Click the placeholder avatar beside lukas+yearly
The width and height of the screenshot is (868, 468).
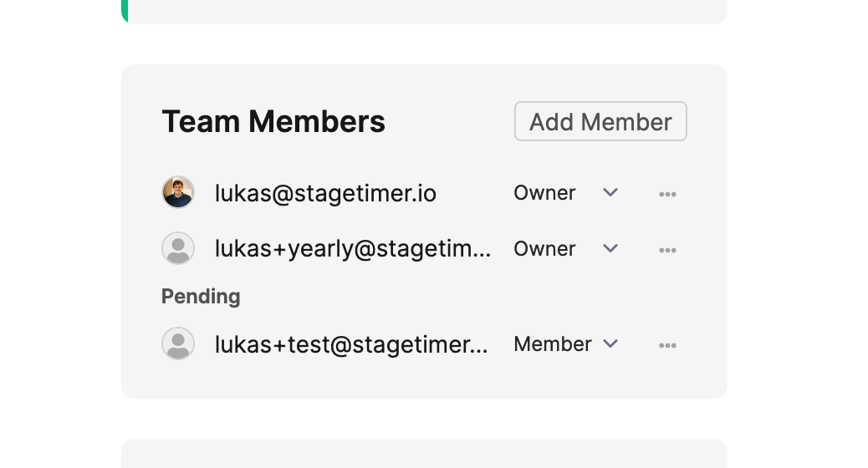coord(178,248)
